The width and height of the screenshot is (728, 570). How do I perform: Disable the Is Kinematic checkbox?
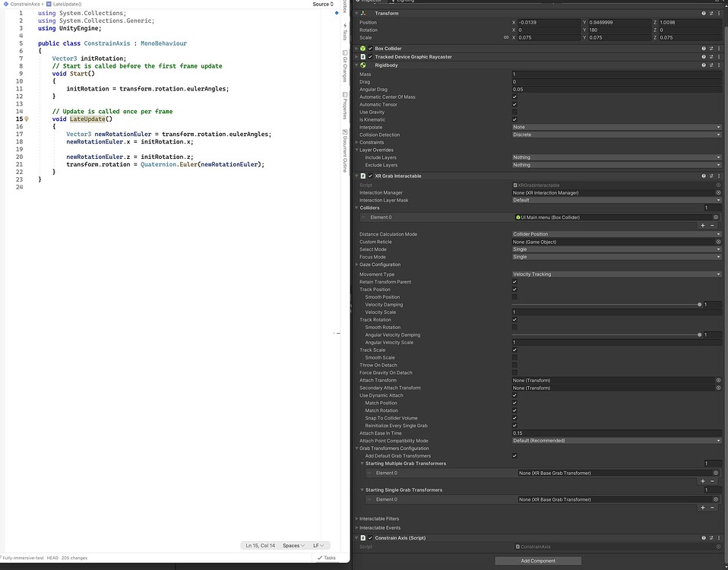(515, 119)
